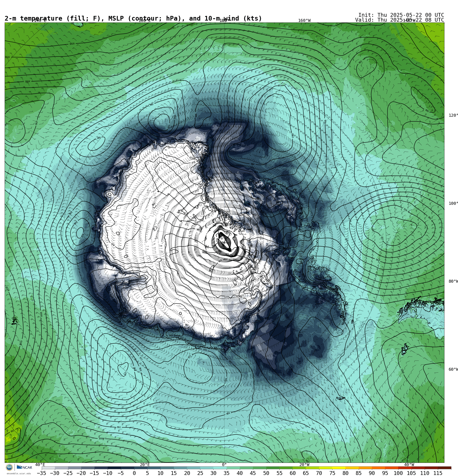Image resolution: width=458 pixels, height=476 pixels.
Task: Click the 80°W longitude label on right edge
Action: tap(453, 281)
